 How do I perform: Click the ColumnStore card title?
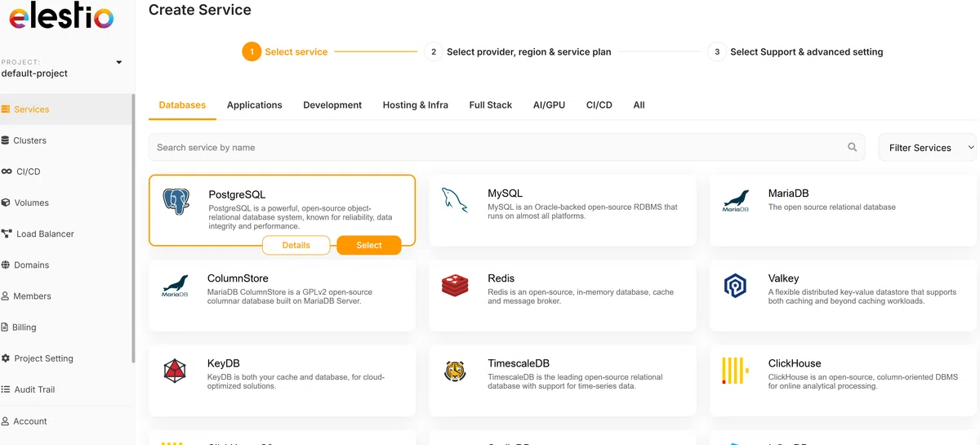[x=238, y=278]
